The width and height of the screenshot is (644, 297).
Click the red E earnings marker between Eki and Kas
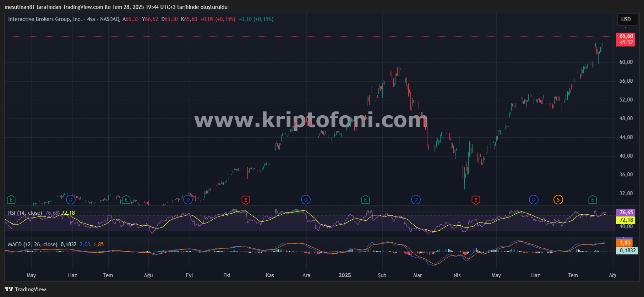click(246, 200)
